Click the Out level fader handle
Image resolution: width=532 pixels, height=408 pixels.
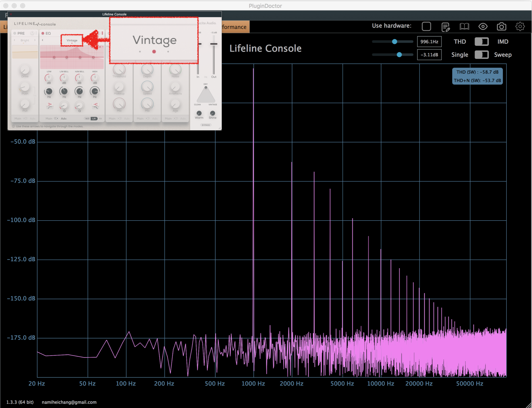click(x=213, y=44)
